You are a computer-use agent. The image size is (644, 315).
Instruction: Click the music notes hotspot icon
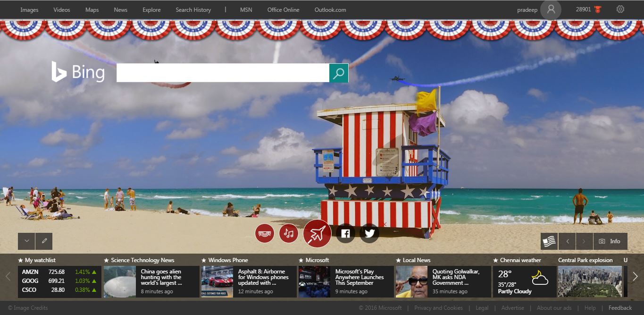[289, 233]
